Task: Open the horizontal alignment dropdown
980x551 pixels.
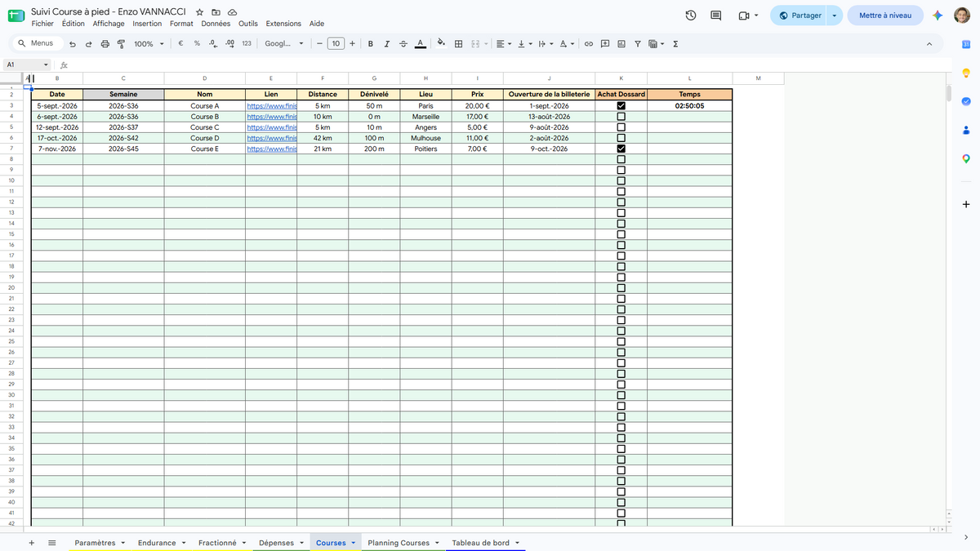Action: click(x=504, y=44)
